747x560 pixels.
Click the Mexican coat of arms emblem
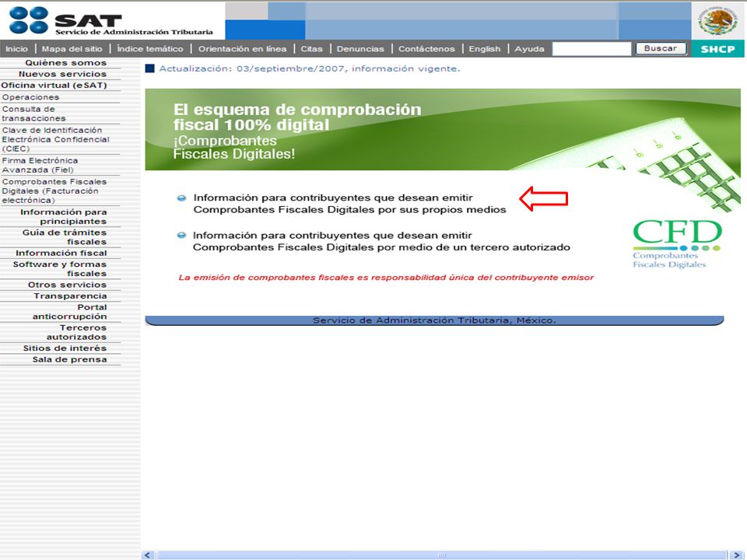click(718, 20)
